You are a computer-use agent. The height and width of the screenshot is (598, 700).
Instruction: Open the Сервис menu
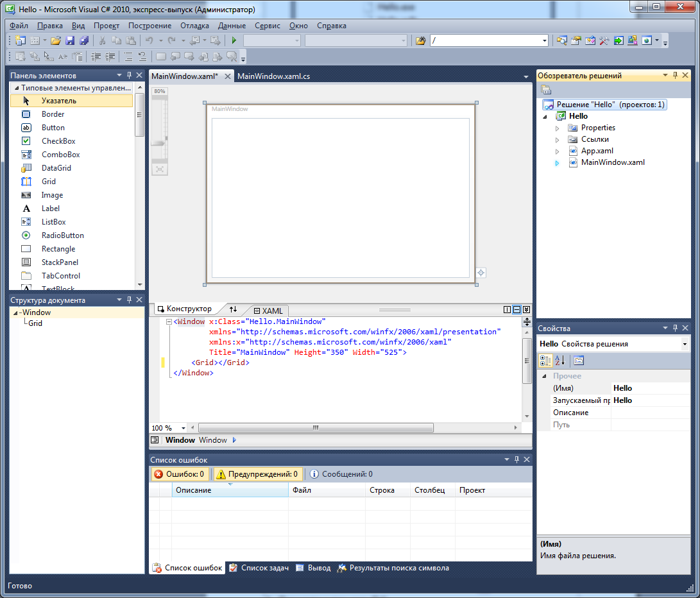[x=268, y=26]
